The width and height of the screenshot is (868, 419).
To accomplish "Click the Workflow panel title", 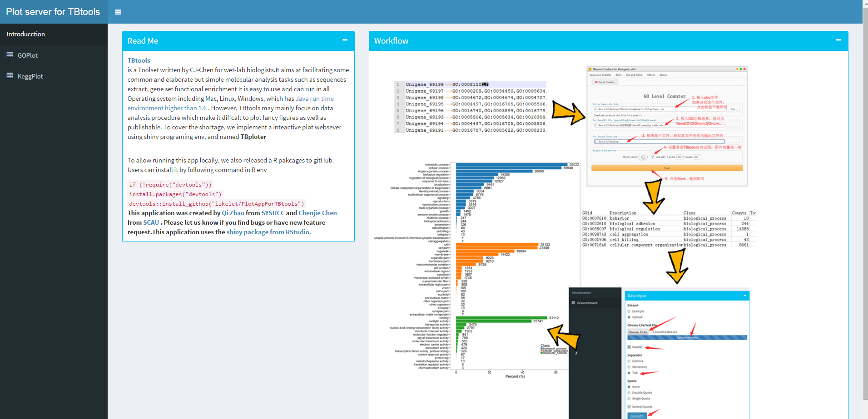I will pos(391,41).
